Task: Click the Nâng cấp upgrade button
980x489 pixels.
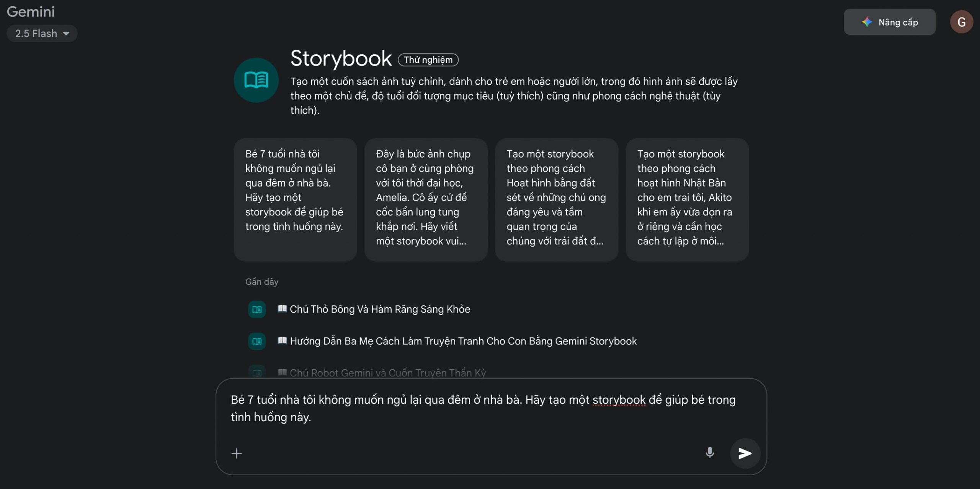Action: tap(889, 22)
